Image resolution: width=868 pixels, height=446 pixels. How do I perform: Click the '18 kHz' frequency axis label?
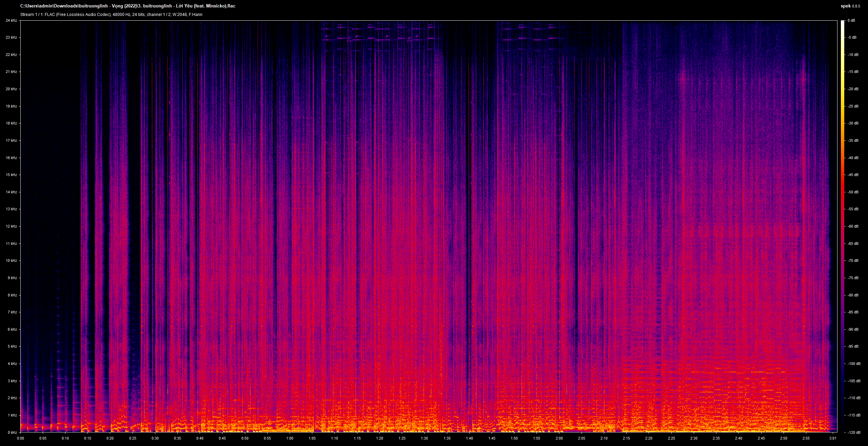pos(11,123)
